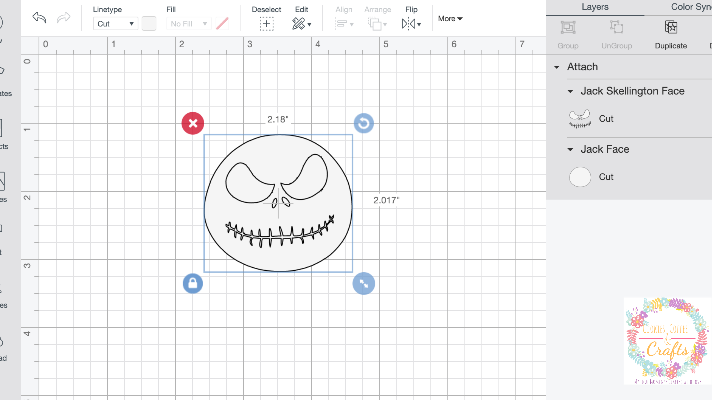
Task: Open the Edit tool dropdown
Action: [302, 24]
